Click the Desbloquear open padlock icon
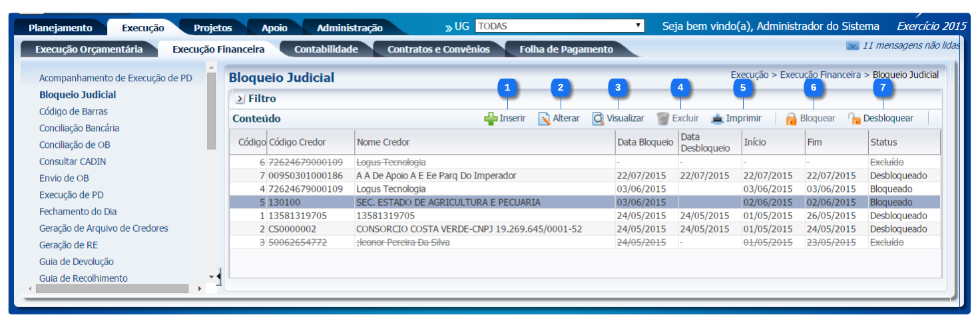Screen dimensions: 980x323 pyautogui.click(x=854, y=119)
